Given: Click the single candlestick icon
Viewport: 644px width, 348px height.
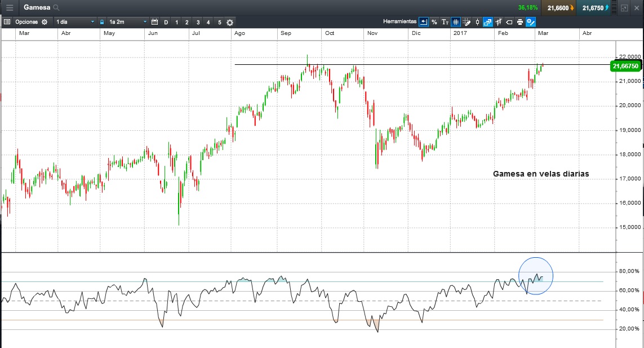Looking at the screenshot, I should pyautogui.click(x=477, y=22).
